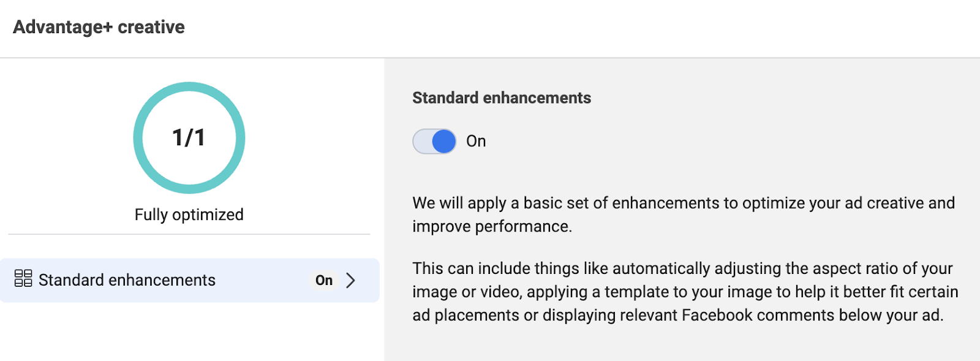980x361 pixels.
Task: Click the grey track of the toggle
Action: [x=422, y=142]
